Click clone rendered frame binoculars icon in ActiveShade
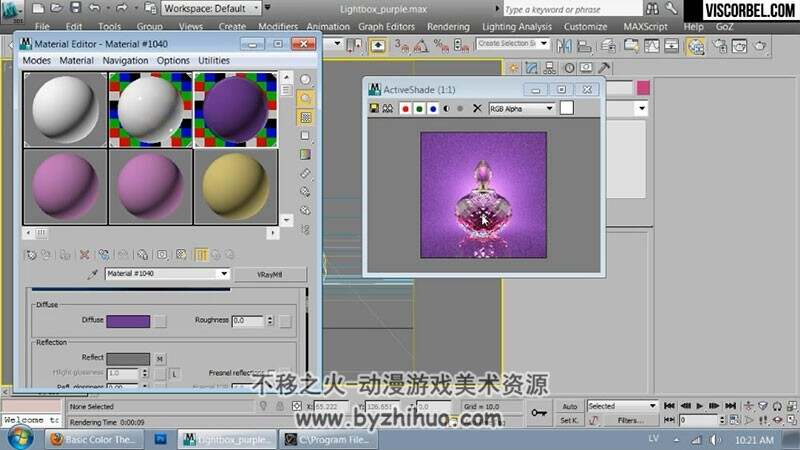The height and width of the screenshot is (450, 800). point(388,108)
